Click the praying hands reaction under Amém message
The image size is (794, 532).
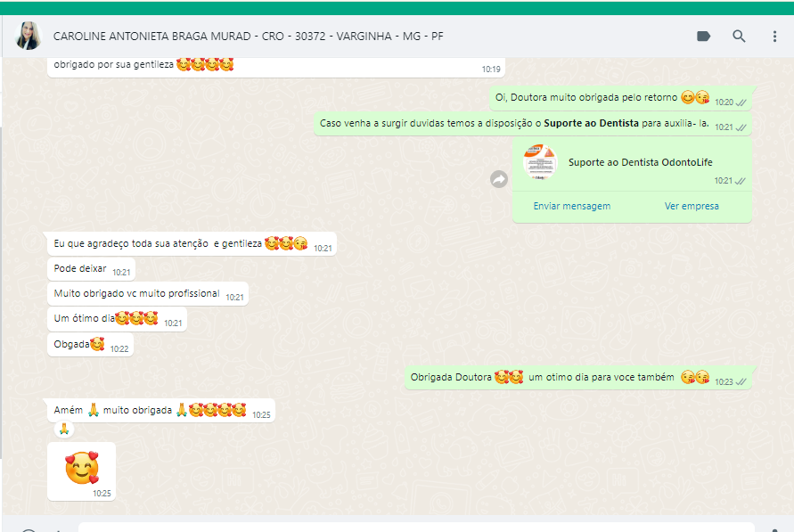(x=64, y=430)
